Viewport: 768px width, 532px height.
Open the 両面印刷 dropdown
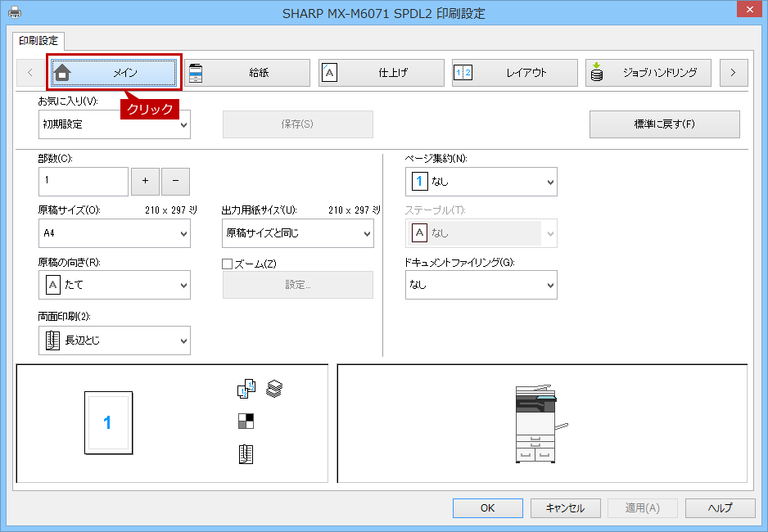point(114,340)
